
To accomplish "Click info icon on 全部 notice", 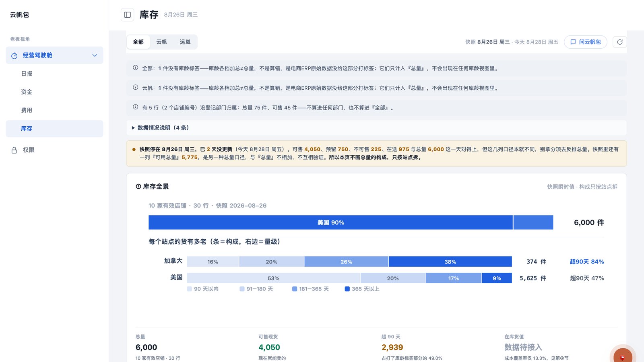I will point(136,68).
